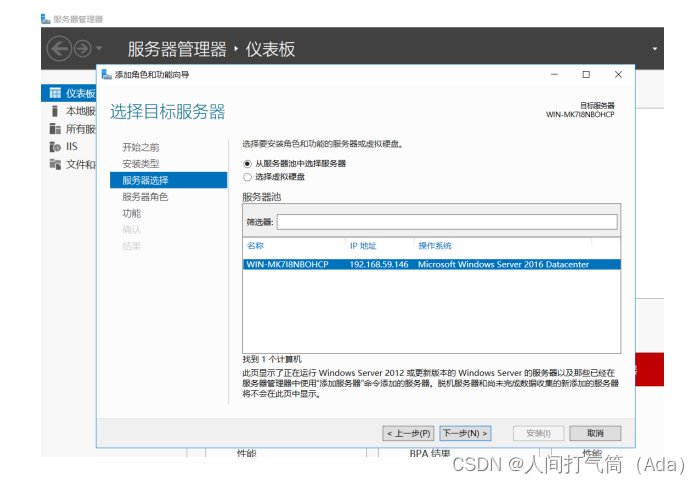Screen dimensions: 700x484
Task: Click the 取消 button
Action: 595,433
